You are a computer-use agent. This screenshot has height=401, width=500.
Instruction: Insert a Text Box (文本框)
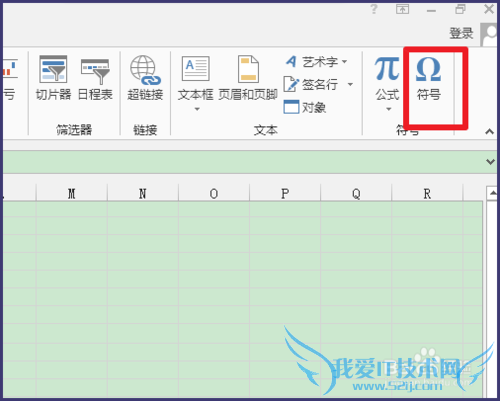tap(196, 78)
